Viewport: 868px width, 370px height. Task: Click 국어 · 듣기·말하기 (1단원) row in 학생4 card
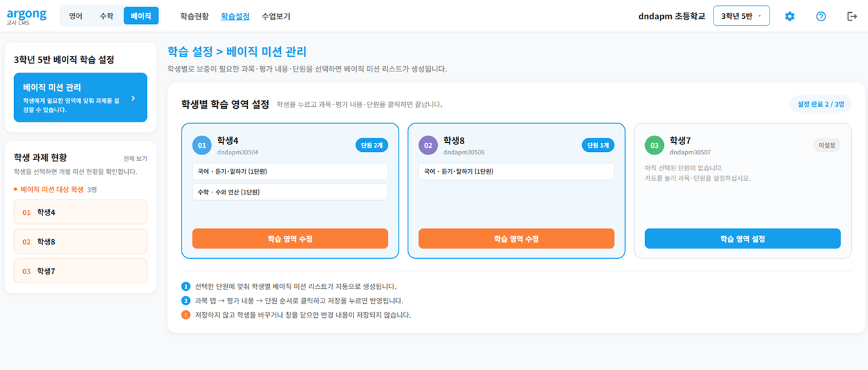tap(290, 171)
